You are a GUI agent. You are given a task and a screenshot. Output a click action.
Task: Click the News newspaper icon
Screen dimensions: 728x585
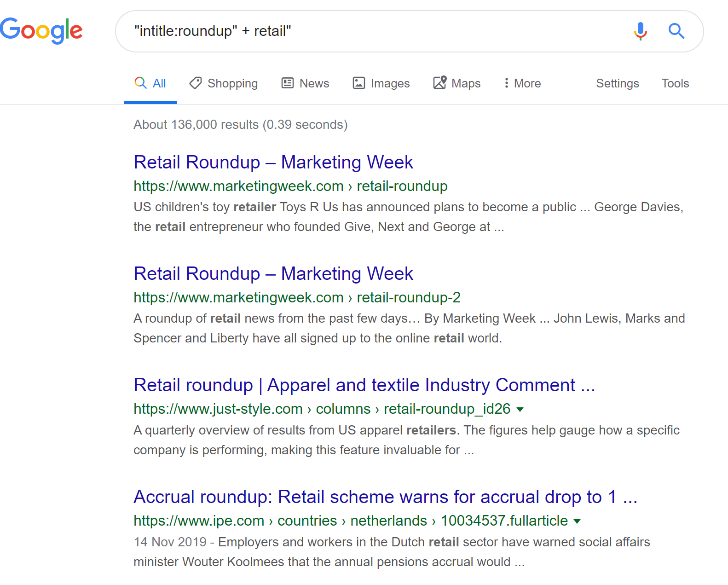click(288, 83)
